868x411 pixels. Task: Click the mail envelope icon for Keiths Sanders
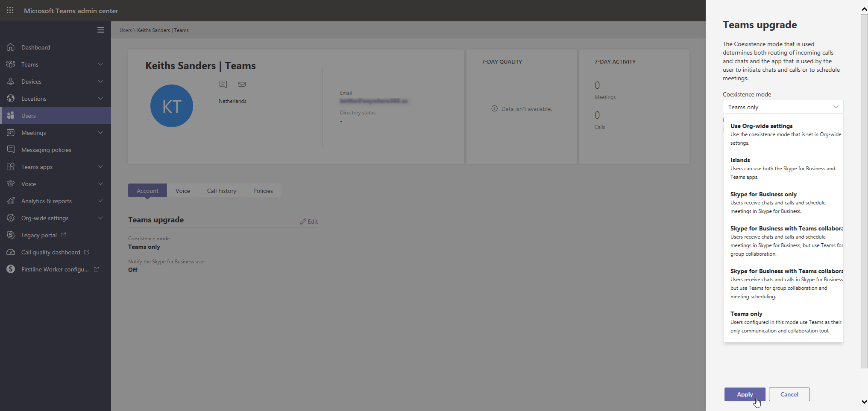point(242,84)
